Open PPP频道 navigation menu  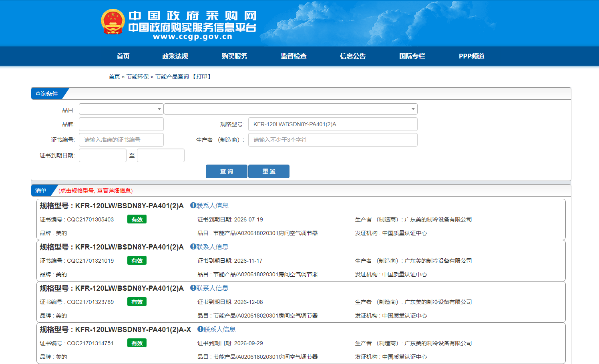tap(471, 56)
